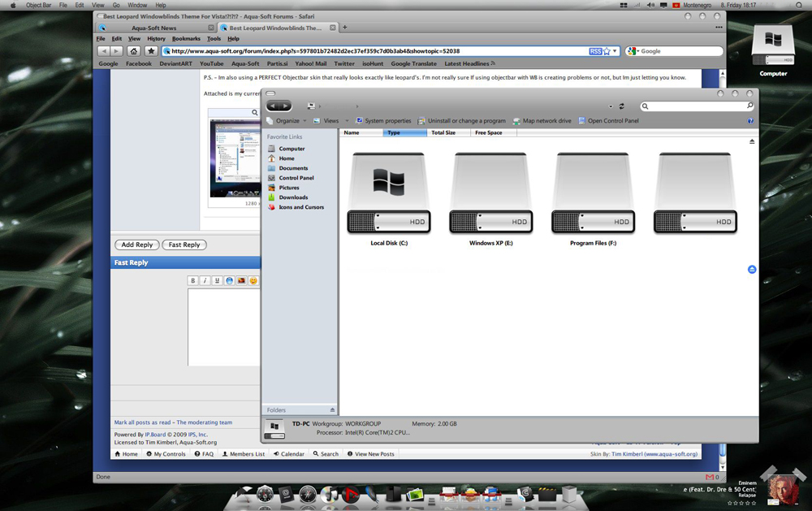Click the Apple logo in menu bar
This screenshot has height=511, width=812.
pyautogui.click(x=13, y=5)
